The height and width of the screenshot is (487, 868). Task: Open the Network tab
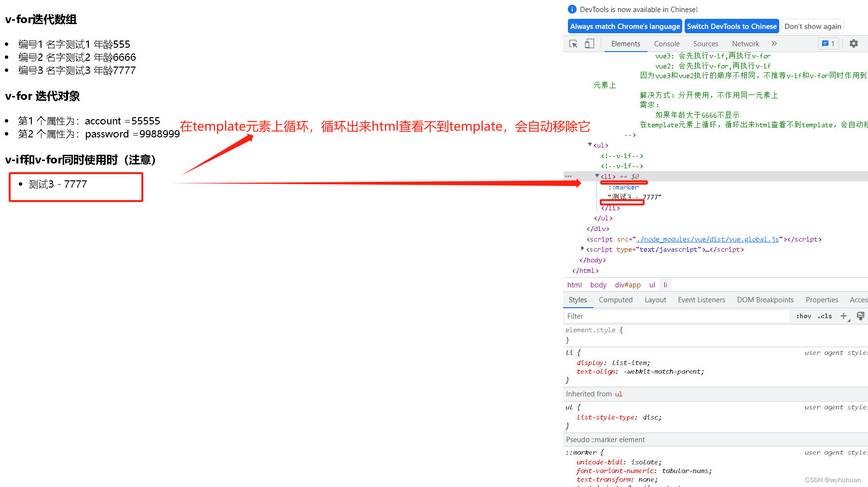click(x=745, y=43)
